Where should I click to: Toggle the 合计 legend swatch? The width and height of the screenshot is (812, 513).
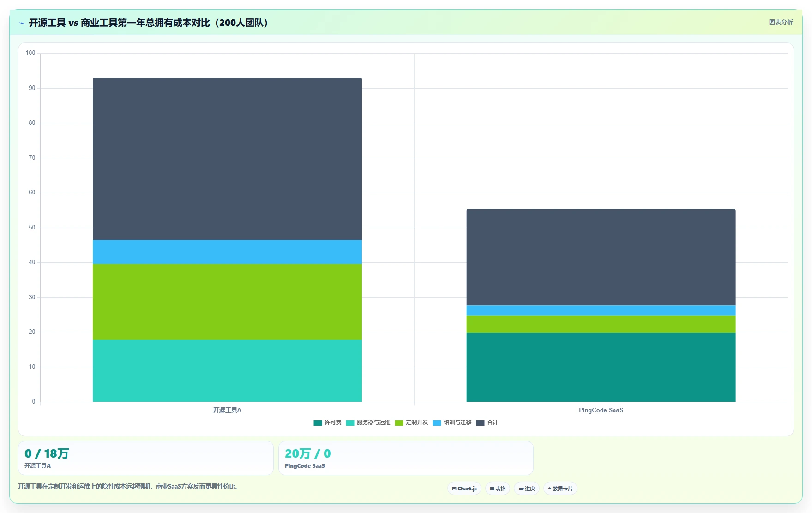click(480, 423)
